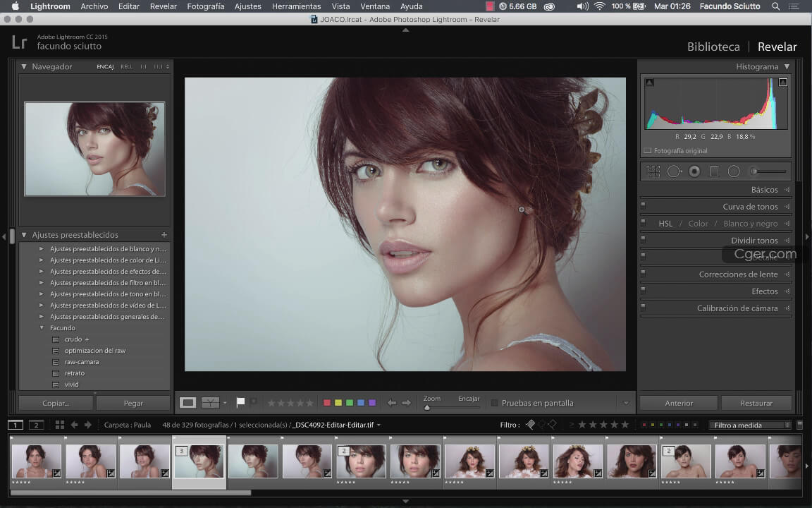
Task: Pick the Radial Filter tool
Action: [x=734, y=171]
